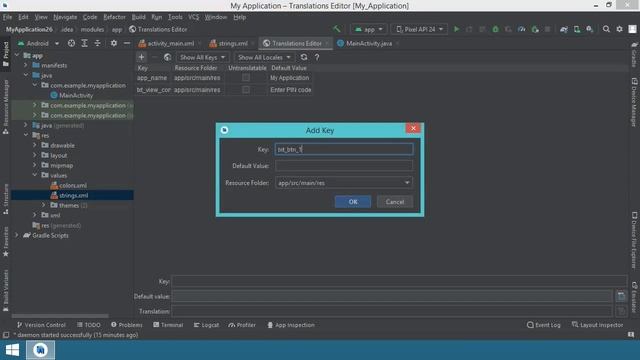Switch to MainActivity.java tab
The image size is (640, 360).
(x=369, y=43)
